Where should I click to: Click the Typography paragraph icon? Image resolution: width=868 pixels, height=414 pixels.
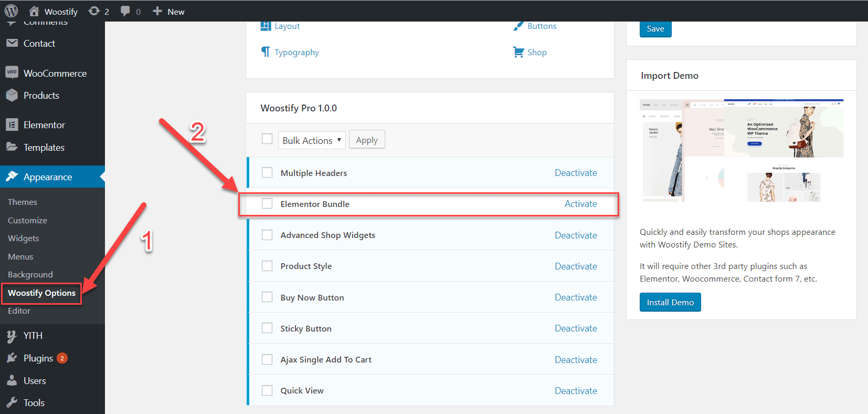coord(266,52)
